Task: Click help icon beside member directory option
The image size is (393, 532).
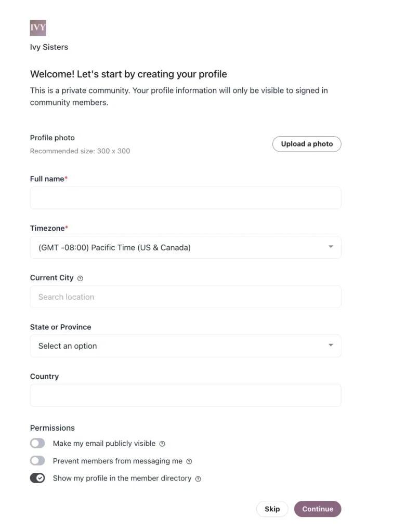Action: click(x=198, y=478)
